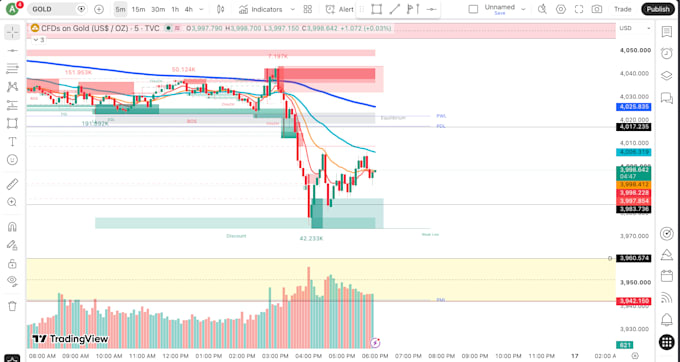Open the candlestick chart type menu
680x362 pixels.
[x=220, y=9]
